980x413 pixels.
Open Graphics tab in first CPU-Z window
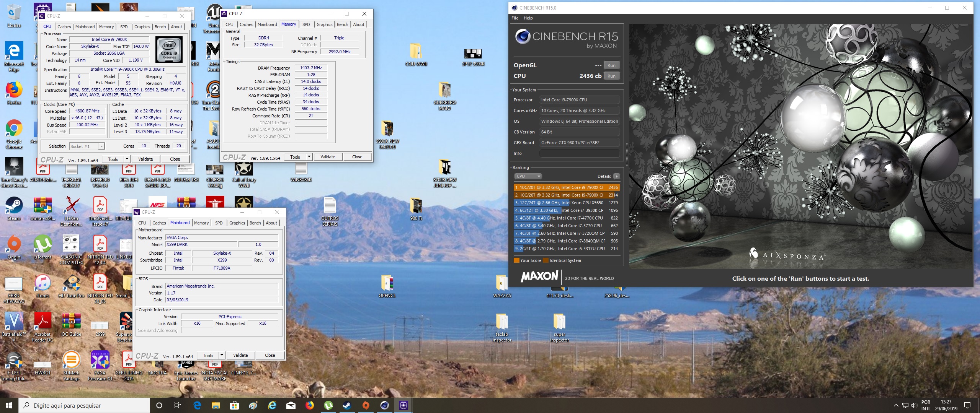[142, 27]
